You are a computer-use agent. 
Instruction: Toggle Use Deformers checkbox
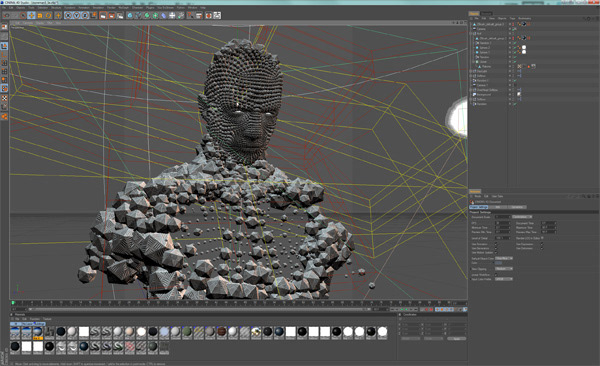(x=542, y=248)
